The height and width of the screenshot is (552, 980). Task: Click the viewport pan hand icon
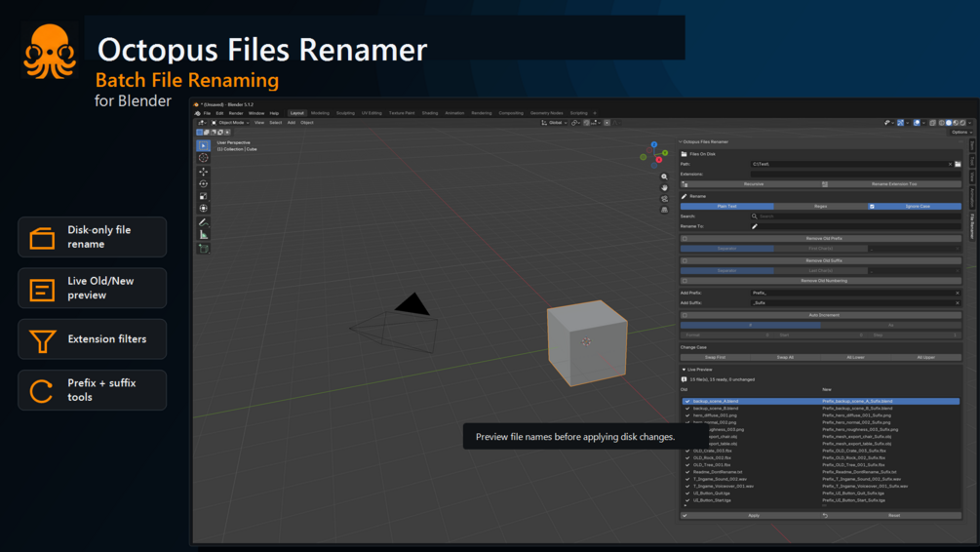[664, 187]
